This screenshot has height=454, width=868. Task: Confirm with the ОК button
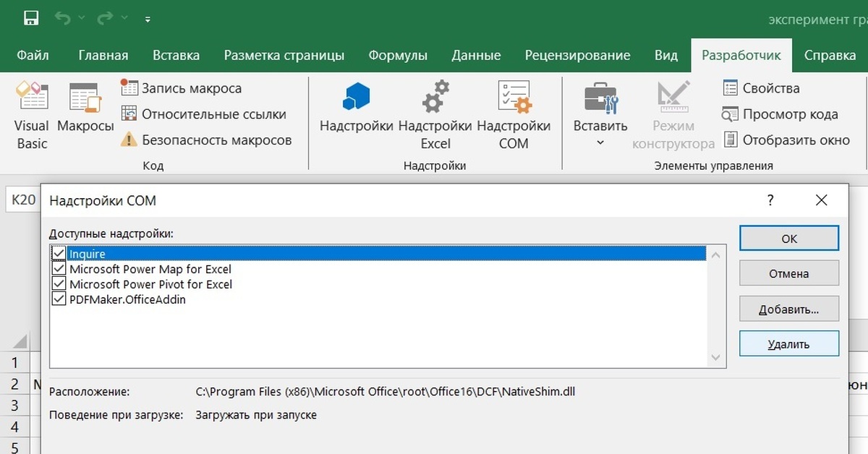click(x=788, y=238)
